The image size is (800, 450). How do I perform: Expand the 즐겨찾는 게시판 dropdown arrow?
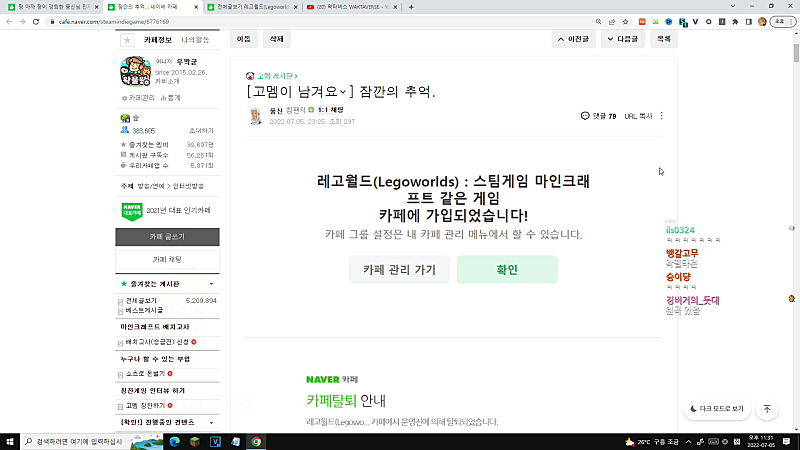click(x=211, y=284)
